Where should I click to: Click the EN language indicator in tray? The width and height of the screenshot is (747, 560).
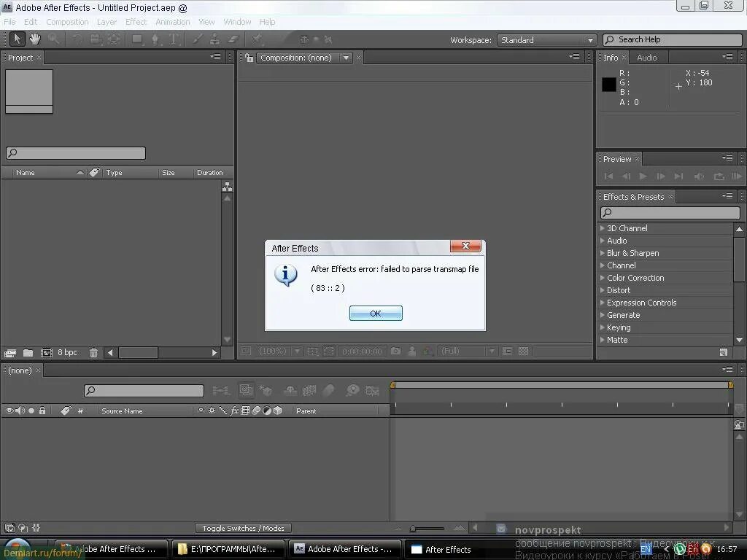(646, 549)
